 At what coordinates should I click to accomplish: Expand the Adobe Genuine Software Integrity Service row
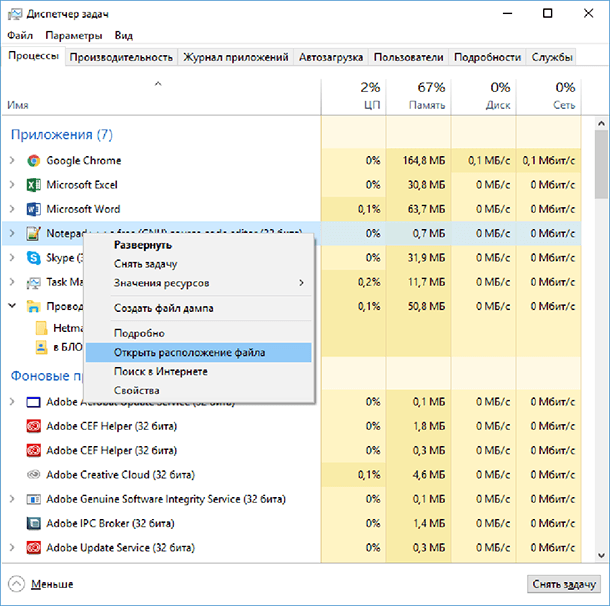pos(12,499)
